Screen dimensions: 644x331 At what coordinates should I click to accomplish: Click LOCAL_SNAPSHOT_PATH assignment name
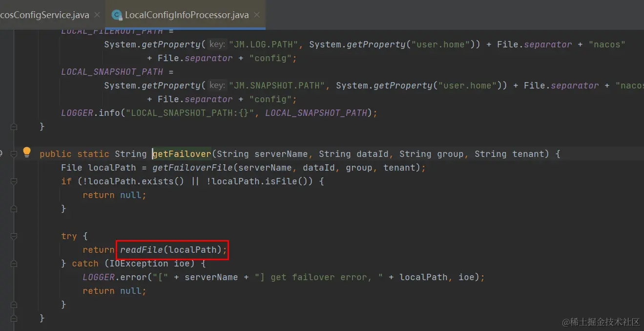point(112,72)
